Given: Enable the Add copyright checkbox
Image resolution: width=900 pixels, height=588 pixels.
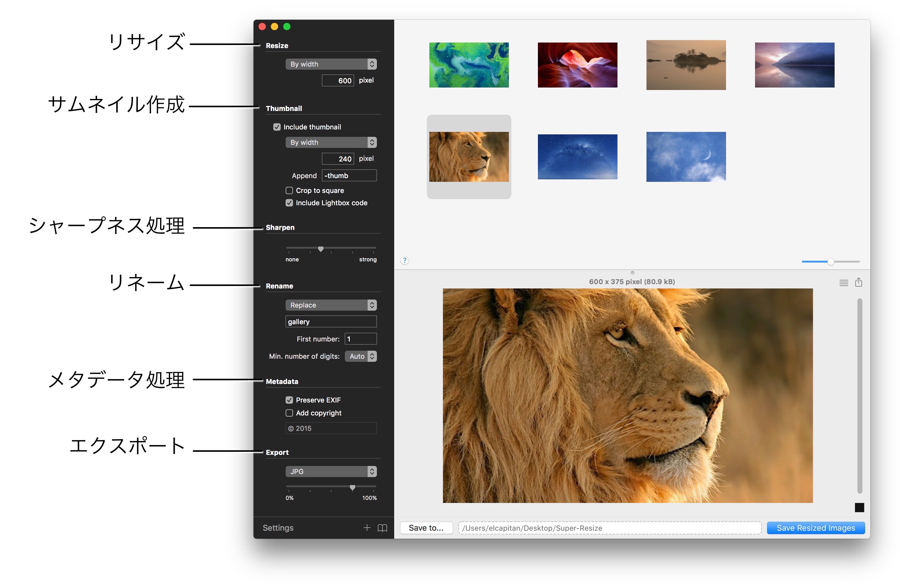Looking at the screenshot, I should pos(289,413).
